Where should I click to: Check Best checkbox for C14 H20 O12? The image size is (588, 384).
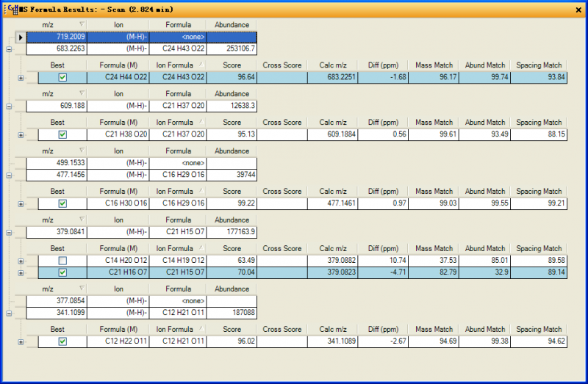pyautogui.click(x=62, y=261)
